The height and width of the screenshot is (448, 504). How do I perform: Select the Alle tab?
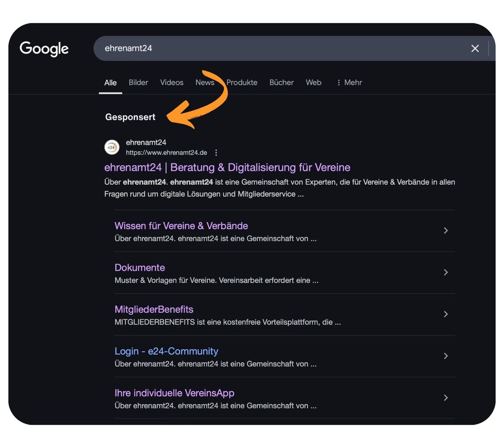pos(110,83)
